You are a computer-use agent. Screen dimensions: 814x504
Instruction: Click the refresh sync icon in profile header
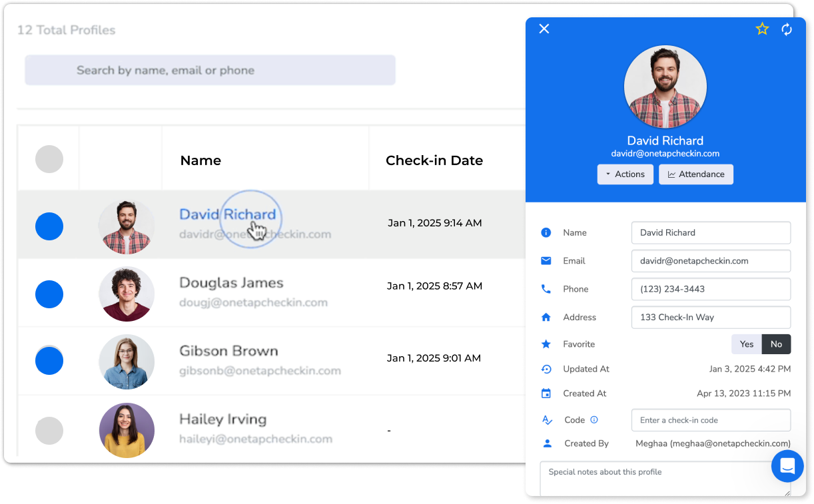[x=787, y=29]
